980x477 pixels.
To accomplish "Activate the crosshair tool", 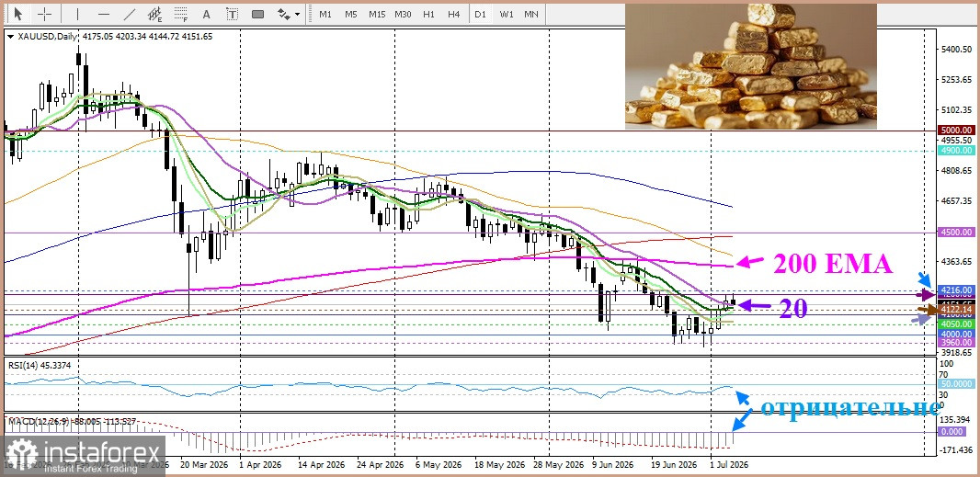I will pyautogui.click(x=45, y=14).
